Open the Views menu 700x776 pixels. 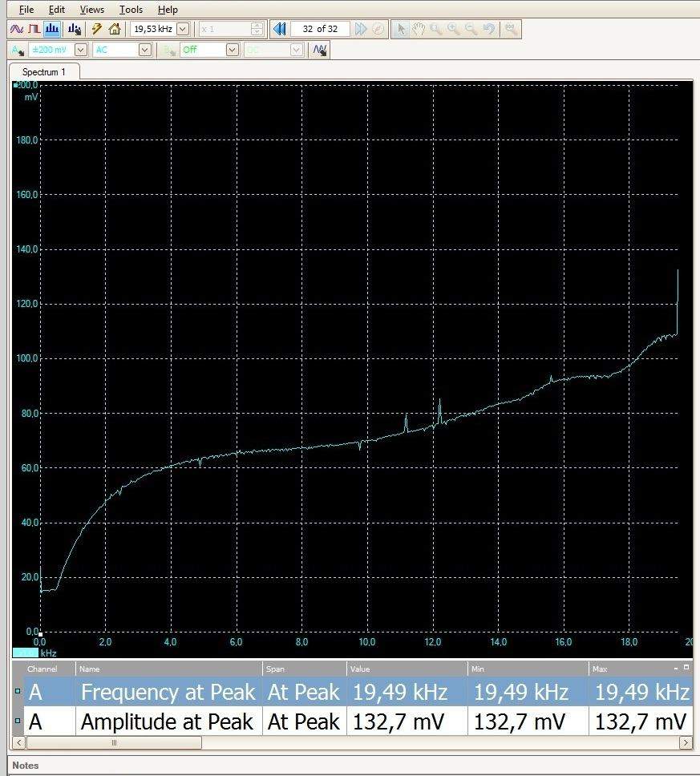[91, 10]
